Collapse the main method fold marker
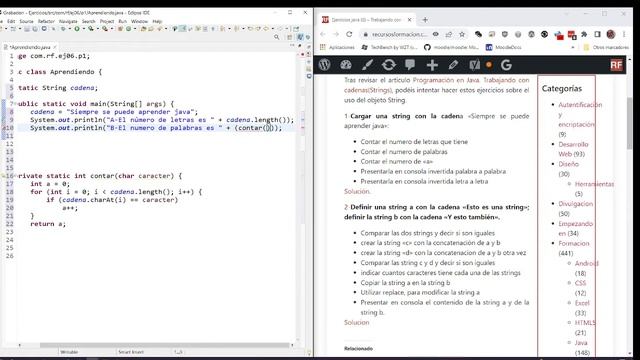Viewport: 640px width, 360px height. [15, 104]
